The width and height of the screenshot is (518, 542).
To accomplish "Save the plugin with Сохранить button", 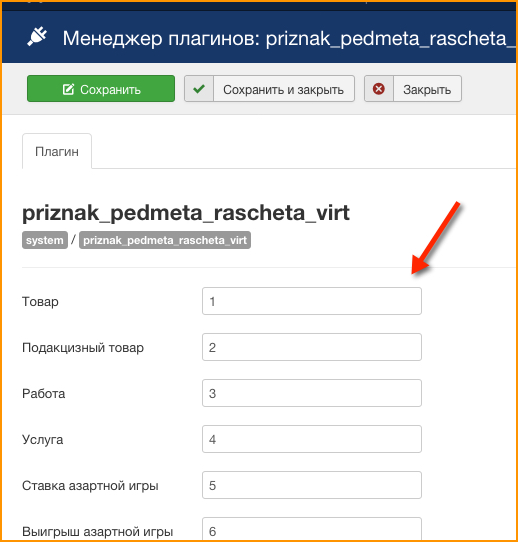I will click(101, 89).
